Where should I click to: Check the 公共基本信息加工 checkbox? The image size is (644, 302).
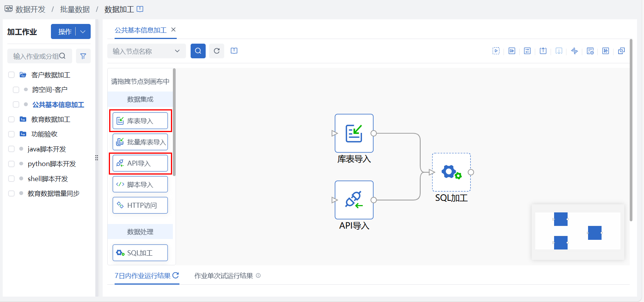(16, 105)
